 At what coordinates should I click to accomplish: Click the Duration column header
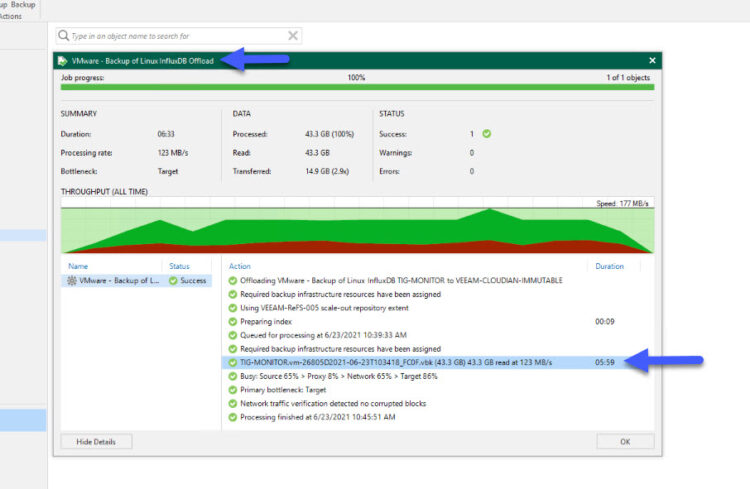tap(609, 266)
